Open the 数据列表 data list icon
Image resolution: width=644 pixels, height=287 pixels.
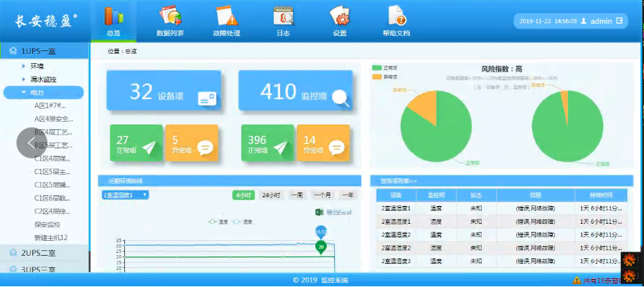tap(170, 16)
